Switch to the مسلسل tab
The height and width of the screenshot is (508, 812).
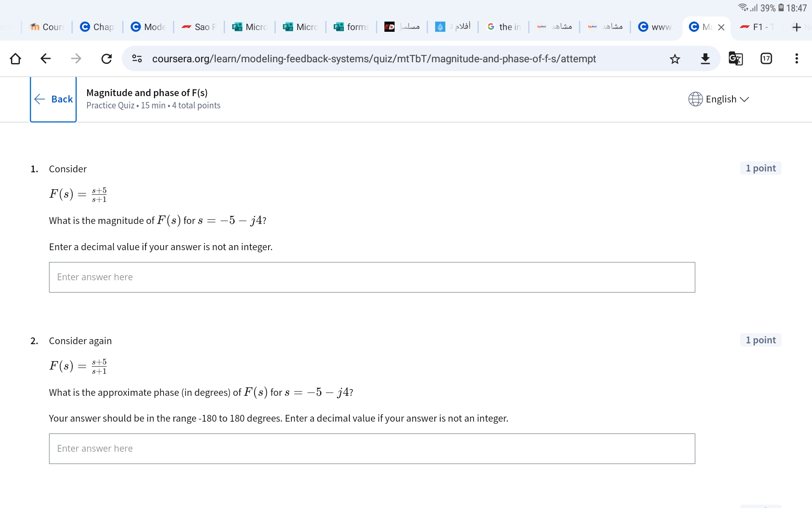[402, 27]
